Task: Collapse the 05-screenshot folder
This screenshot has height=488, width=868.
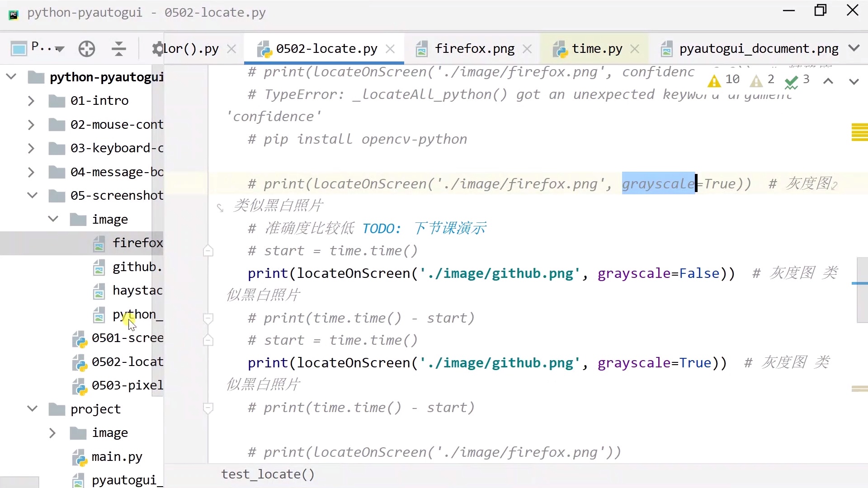Action: [32, 195]
